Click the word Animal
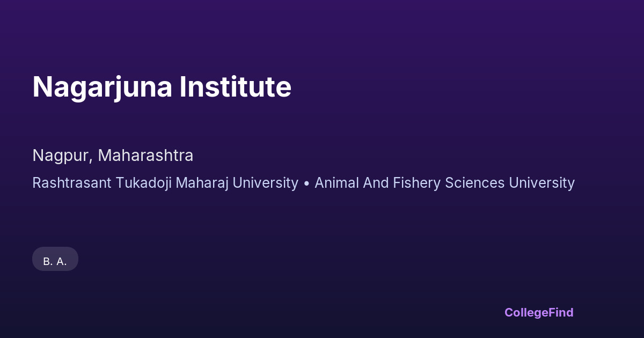This screenshot has height=338, width=644. 336,183
